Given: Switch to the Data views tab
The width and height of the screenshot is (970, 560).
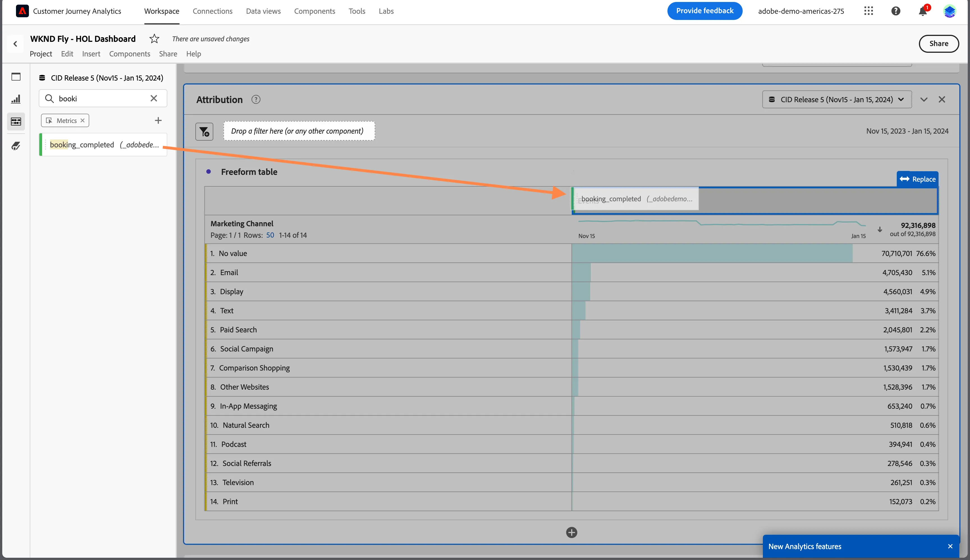Looking at the screenshot, I should pyautogui.click(x=263, y=11).
